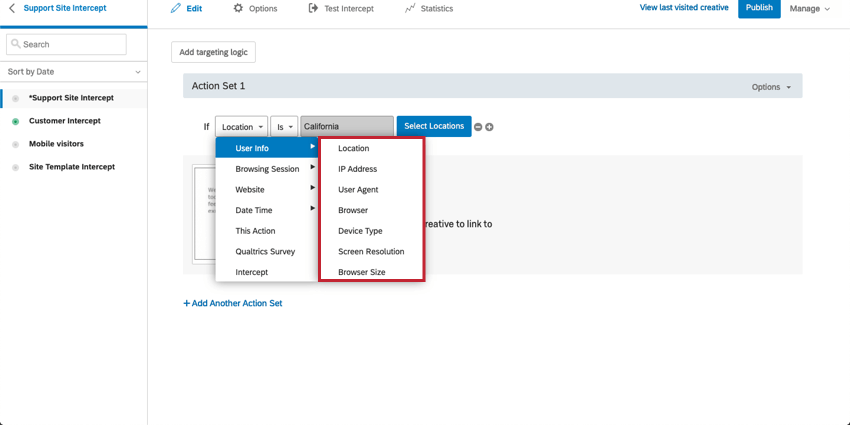
Task: Open the Sort by Date dropdown
Action: pyautogui.click(x=74, y=72)
